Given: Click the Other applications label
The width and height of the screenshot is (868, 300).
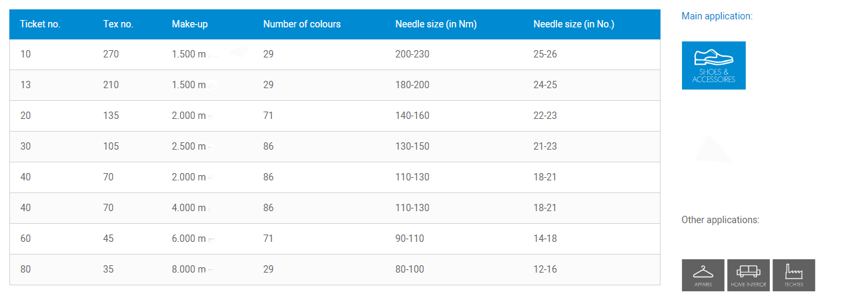Looking at the screenshot, I should tap(720, 220).
